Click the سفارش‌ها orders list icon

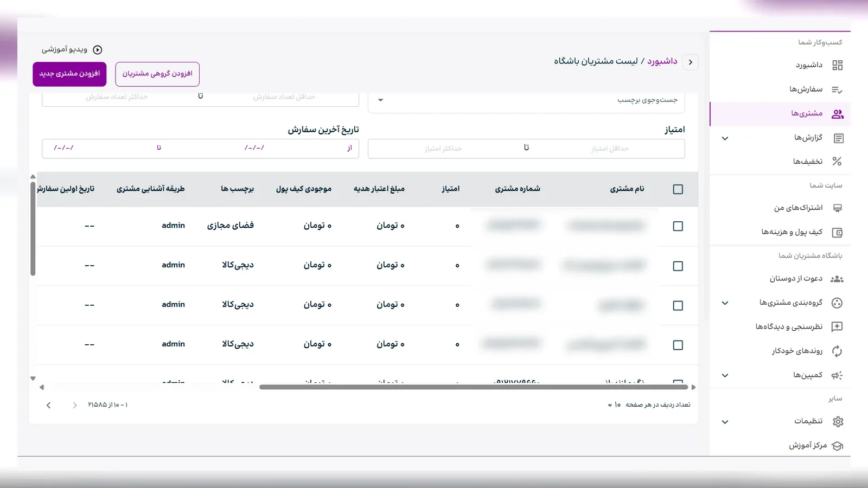(x=838, y=89)
